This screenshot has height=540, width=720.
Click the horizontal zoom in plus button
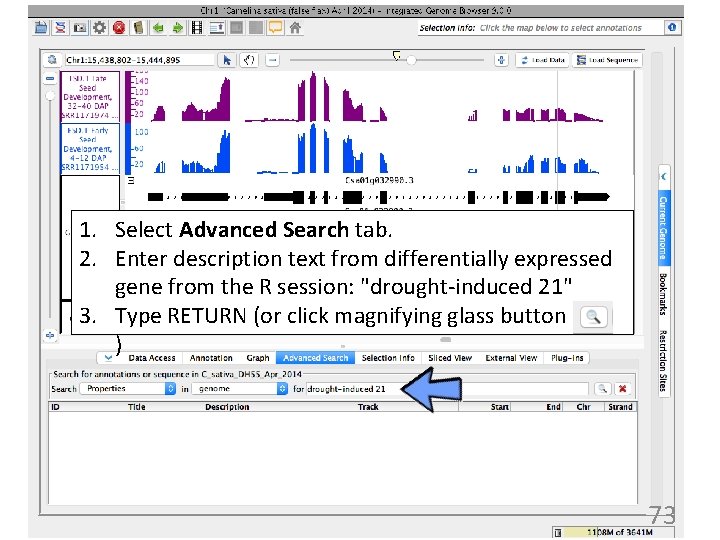[x=501, y=60]
